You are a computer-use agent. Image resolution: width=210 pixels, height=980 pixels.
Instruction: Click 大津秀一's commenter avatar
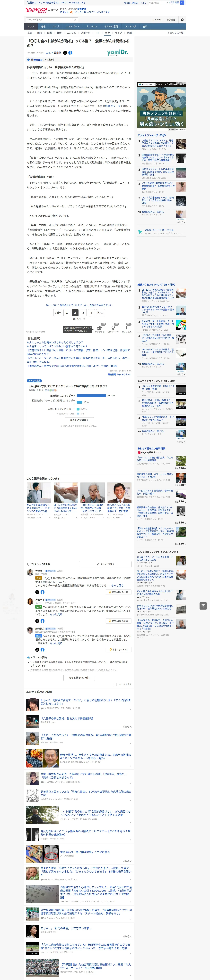point(30,572)
